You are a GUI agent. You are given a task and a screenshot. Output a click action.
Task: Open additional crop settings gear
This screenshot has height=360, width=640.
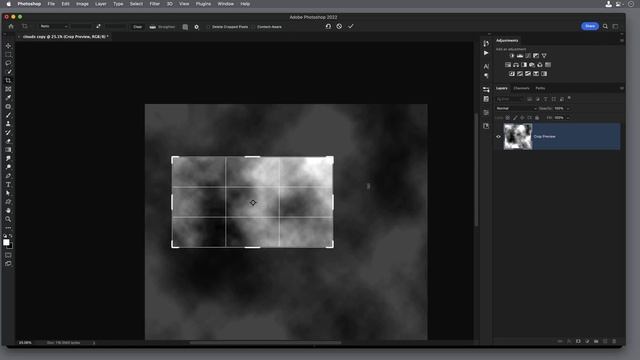pos(197,27)
